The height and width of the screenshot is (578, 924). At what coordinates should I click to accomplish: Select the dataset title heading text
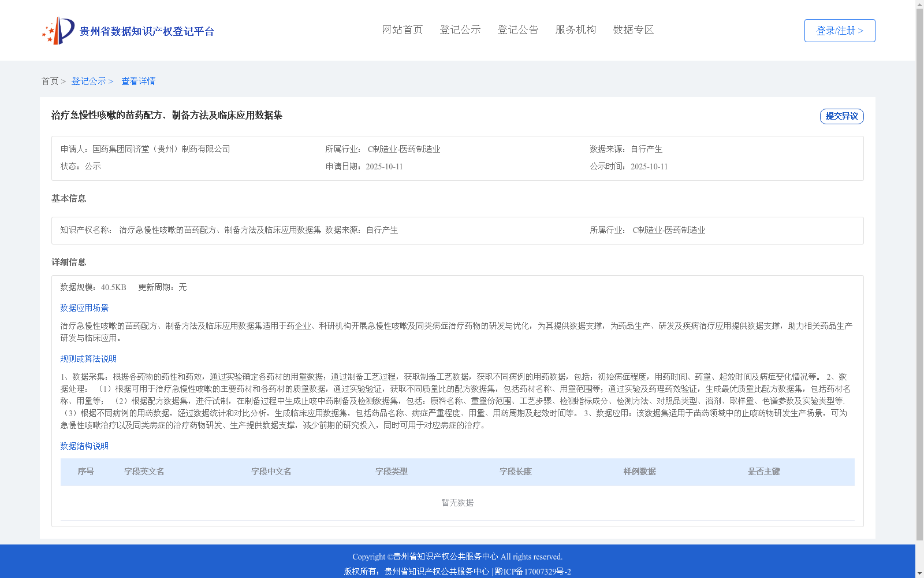[x=167, y=116]
